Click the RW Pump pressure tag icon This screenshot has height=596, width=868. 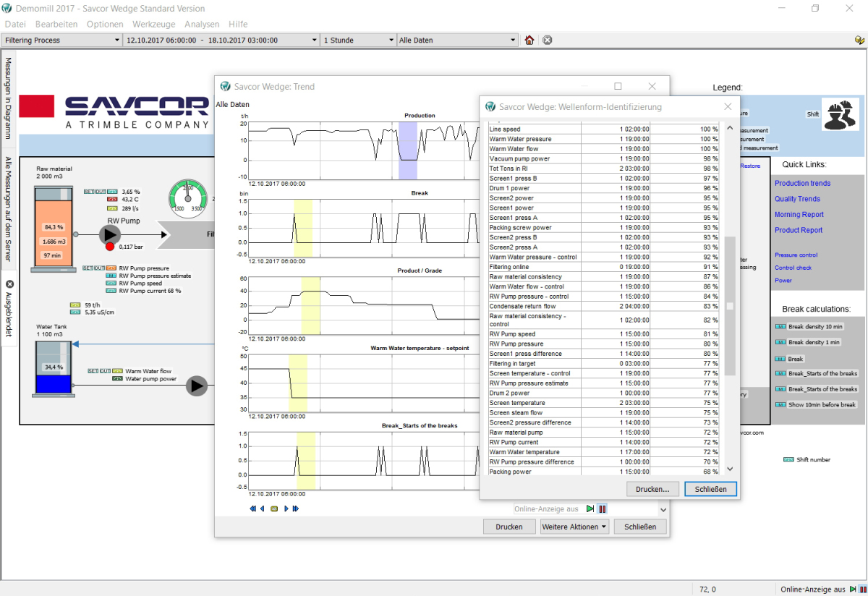coord(111,268)
